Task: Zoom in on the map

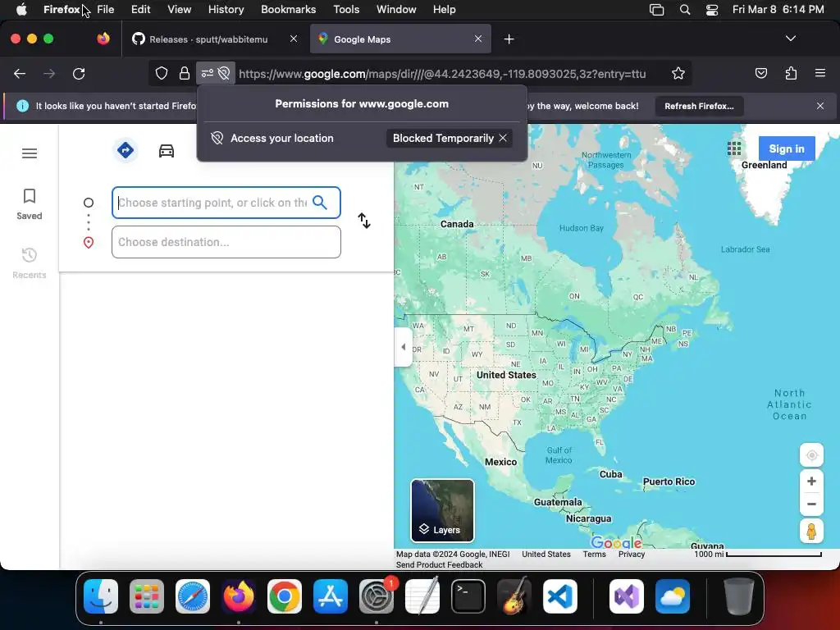Action: point(811,481)
